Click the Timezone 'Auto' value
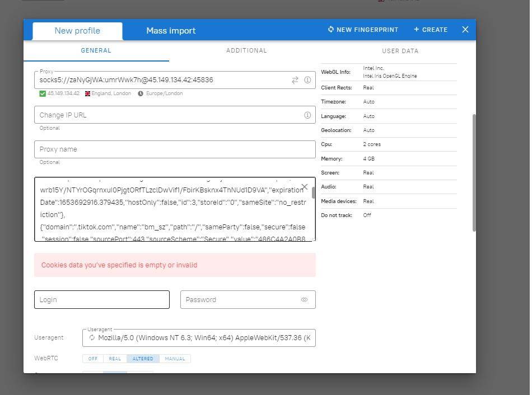Screen dimensions: 532x395 369,102
